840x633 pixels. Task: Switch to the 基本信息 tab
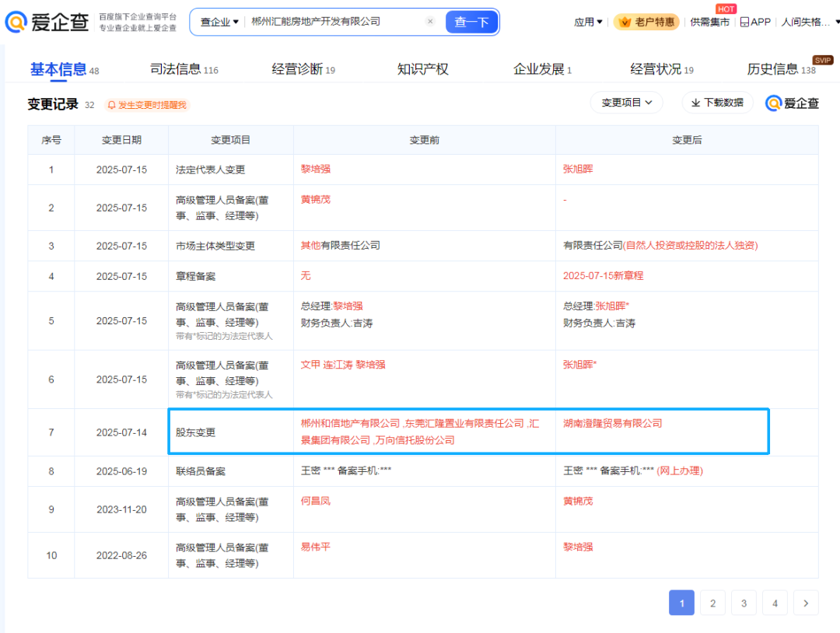[x=65, y=70]
